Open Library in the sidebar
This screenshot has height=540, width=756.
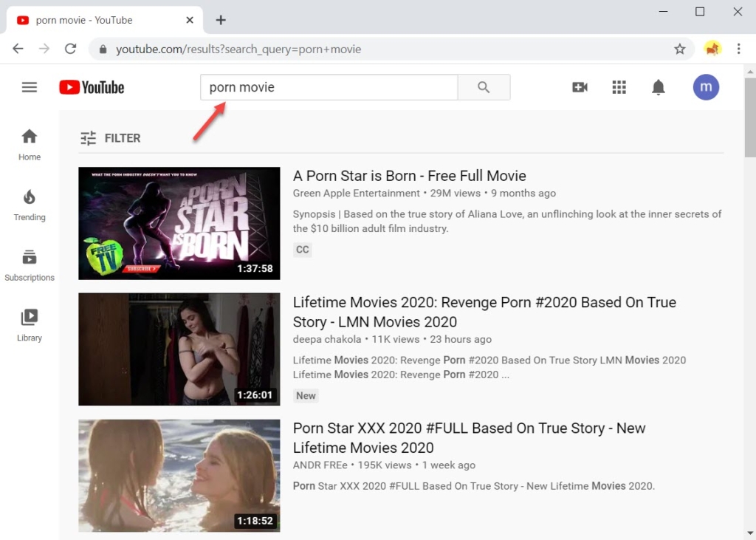[30, 326]
